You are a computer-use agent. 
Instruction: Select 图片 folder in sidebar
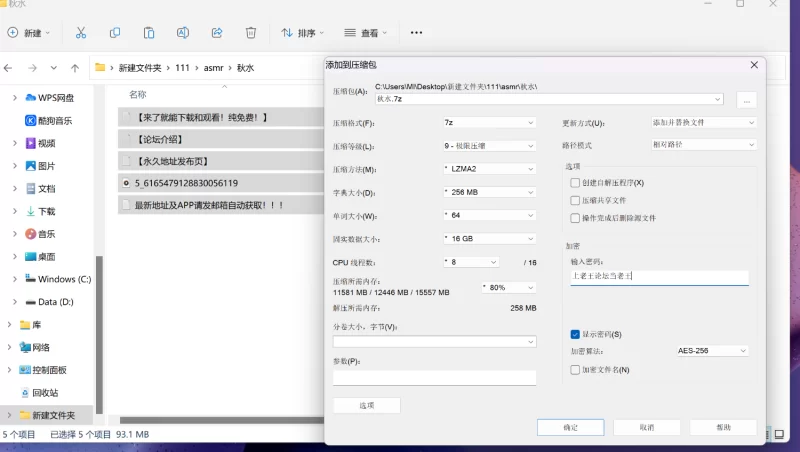tap(40, 166)
